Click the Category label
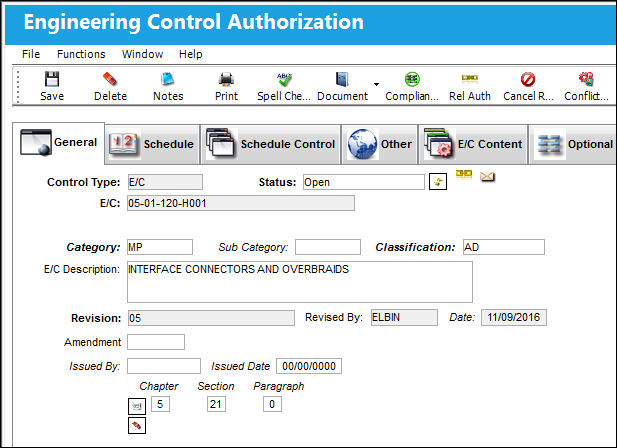 [93, 247]
